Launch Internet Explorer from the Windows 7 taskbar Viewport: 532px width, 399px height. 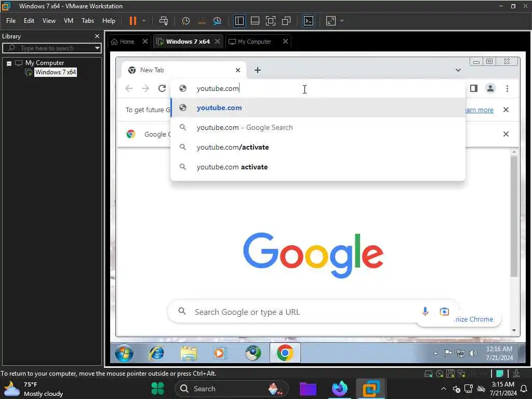click(157, 353)
